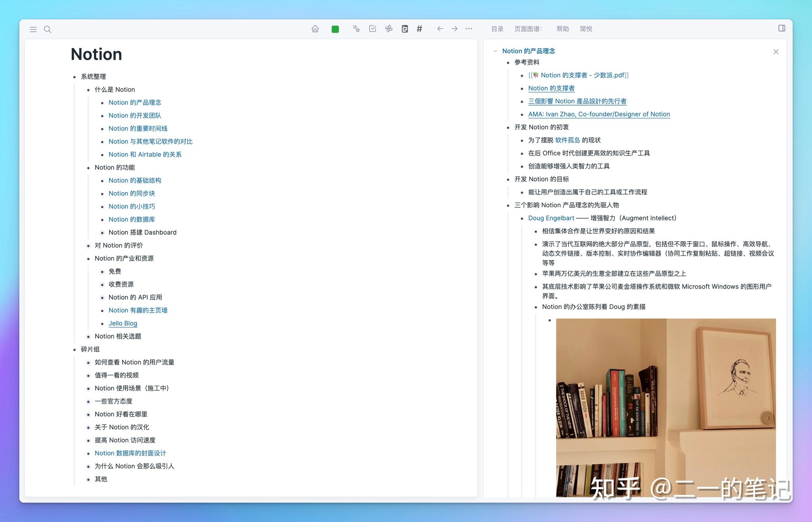Screen dimensions: 812x522
Task: Open Notion 和 Airtable 的关系 link
Action: (x=145, y=154)
